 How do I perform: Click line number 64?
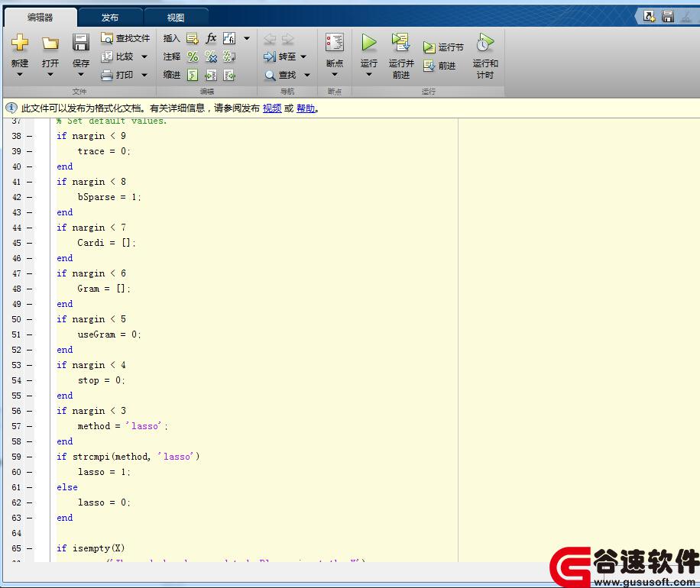click(x=17, y=533)
